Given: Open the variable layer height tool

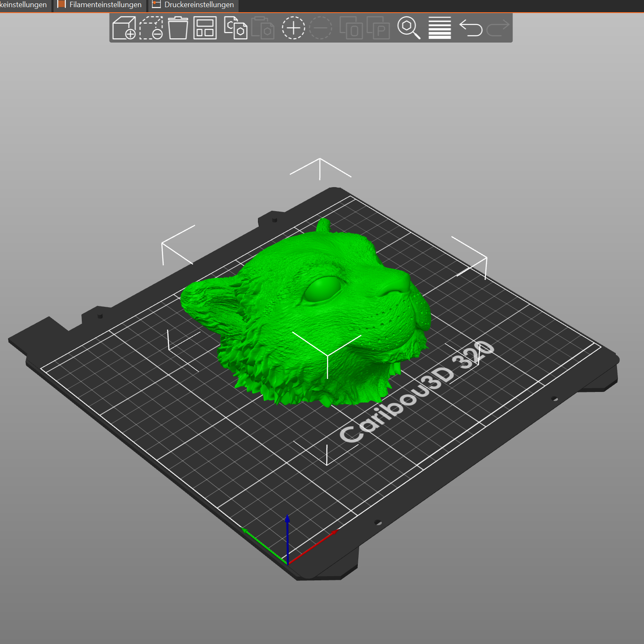Looking at the screenshot, I should (440, 28).
